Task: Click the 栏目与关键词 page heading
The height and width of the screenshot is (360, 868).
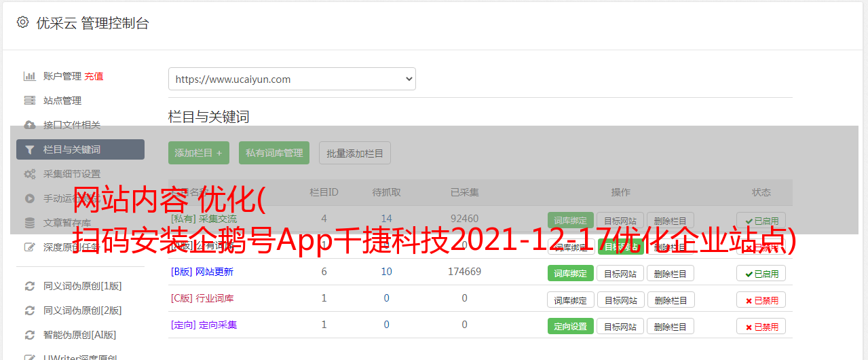Action: click(209, 117)
